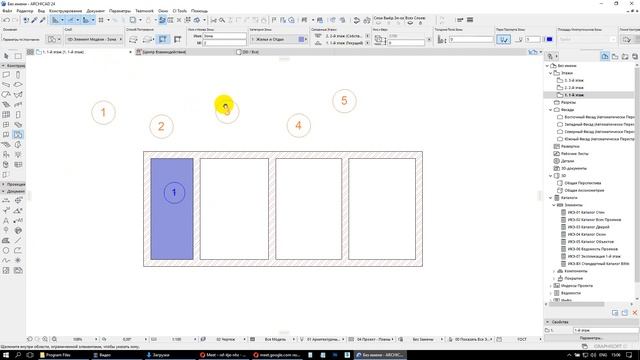Screen dimensions: 640x360
Task: Expand the Ведомости node in the Navigator
Action: click(551, 293)
